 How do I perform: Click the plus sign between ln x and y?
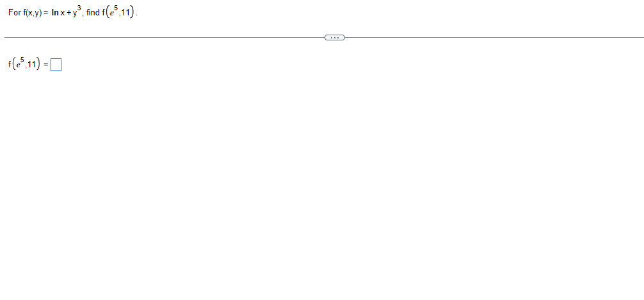[68, 13]
